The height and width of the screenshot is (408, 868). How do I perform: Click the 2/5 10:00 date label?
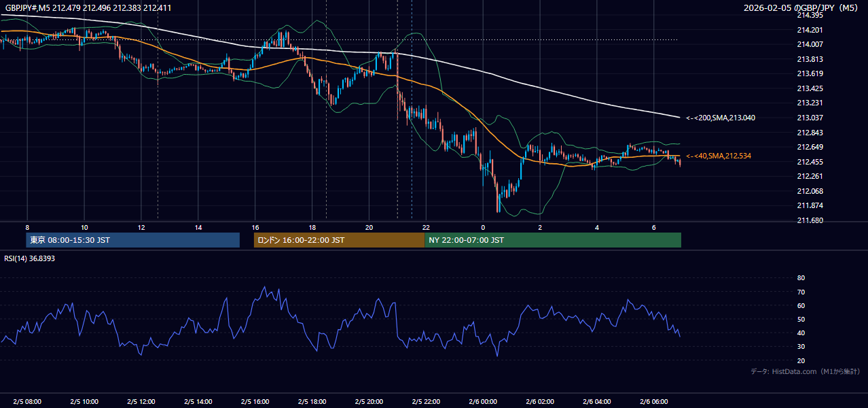[x=84, y=401]
